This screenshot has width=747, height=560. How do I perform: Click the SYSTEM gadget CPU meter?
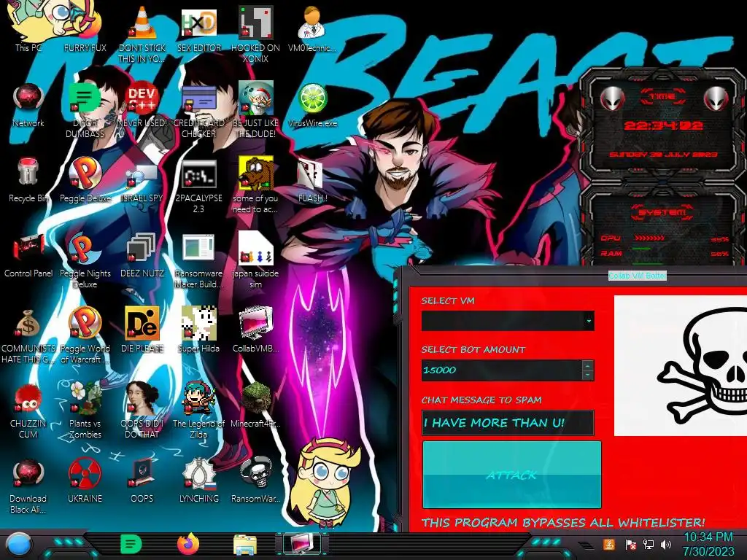pos(664,238)
